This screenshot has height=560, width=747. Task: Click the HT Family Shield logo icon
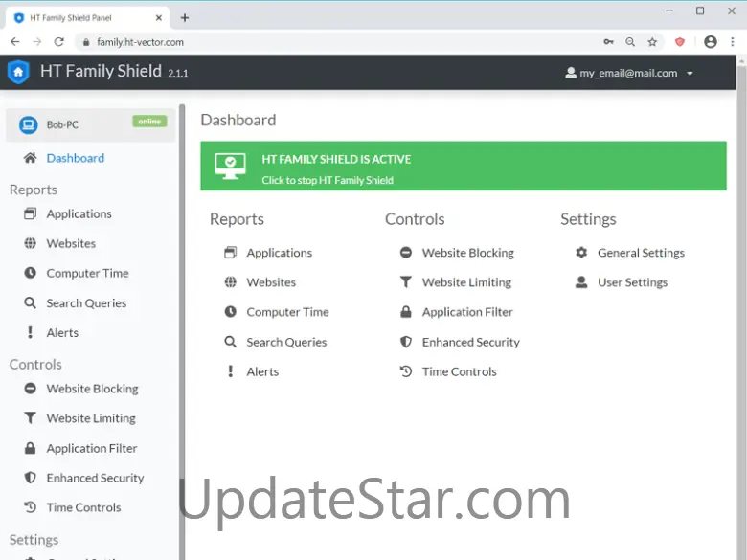18,72
